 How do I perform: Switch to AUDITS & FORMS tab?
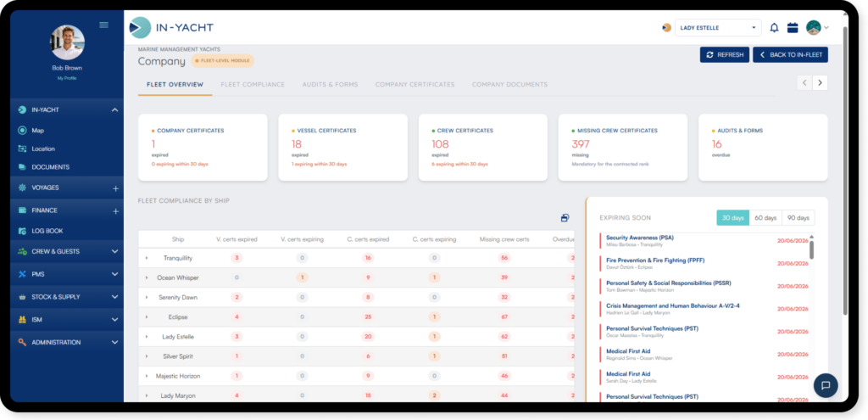point(330,85)
